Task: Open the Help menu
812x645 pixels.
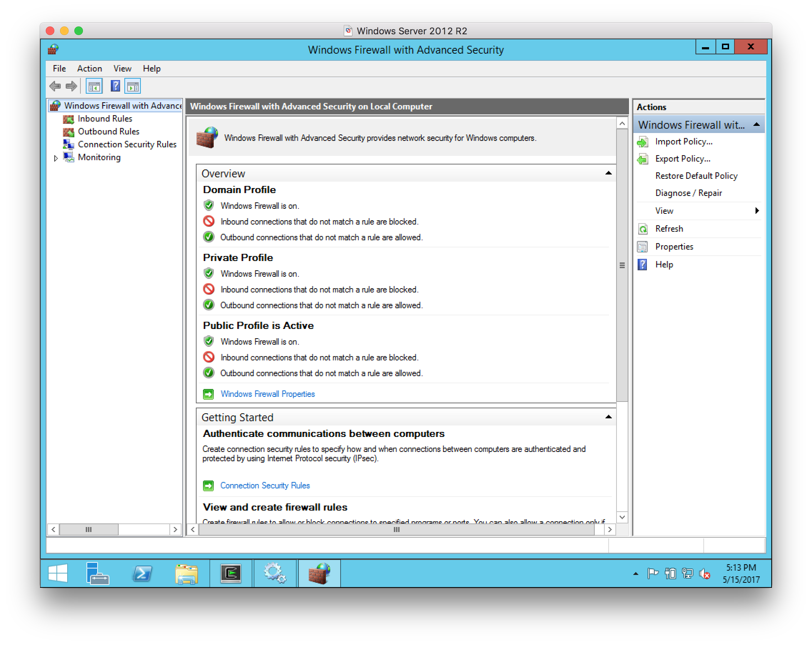Action: pyautogui.click(x=152, y=69)
